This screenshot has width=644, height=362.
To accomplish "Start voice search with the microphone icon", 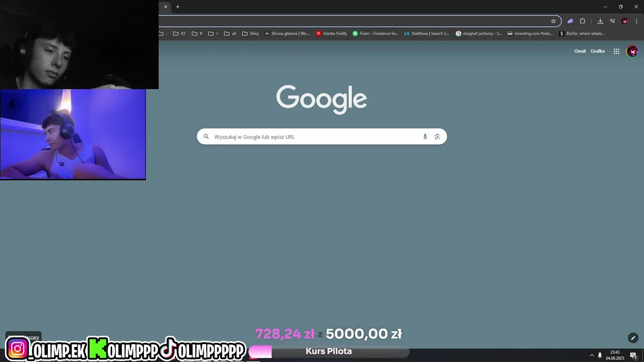I will [x=425, y=137].
